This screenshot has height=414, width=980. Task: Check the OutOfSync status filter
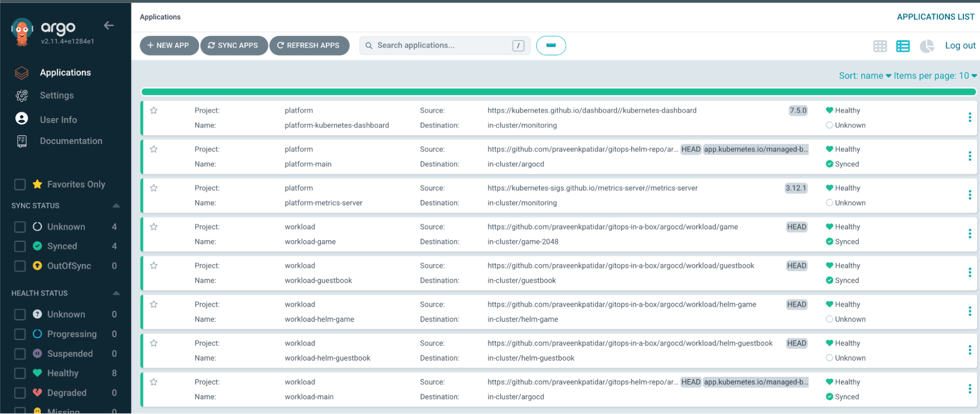click(x=20, y=266)
